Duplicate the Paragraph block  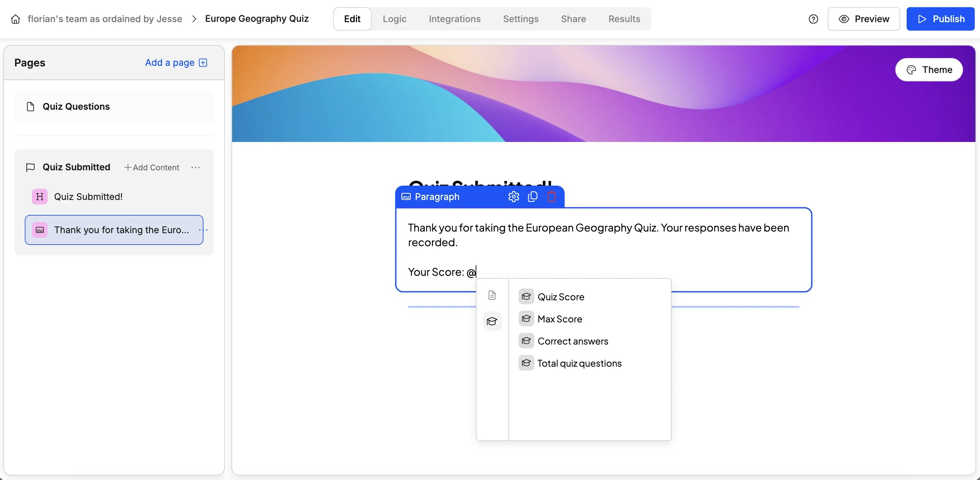point(533,196)
